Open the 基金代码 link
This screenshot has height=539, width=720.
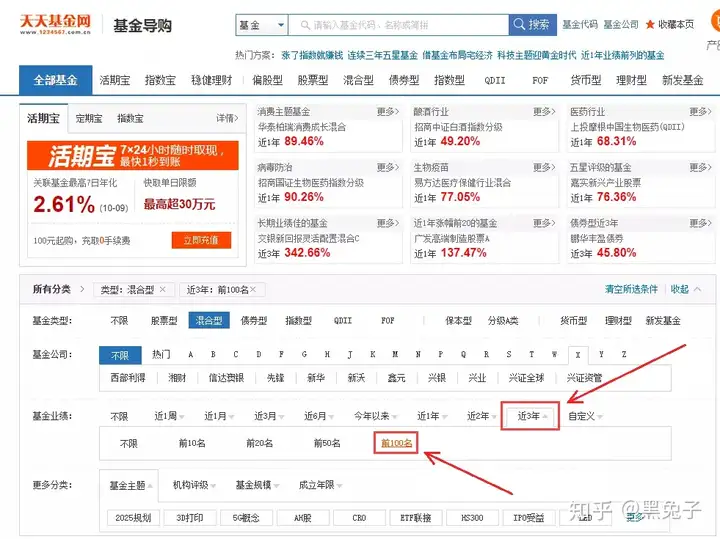point(580,25)
